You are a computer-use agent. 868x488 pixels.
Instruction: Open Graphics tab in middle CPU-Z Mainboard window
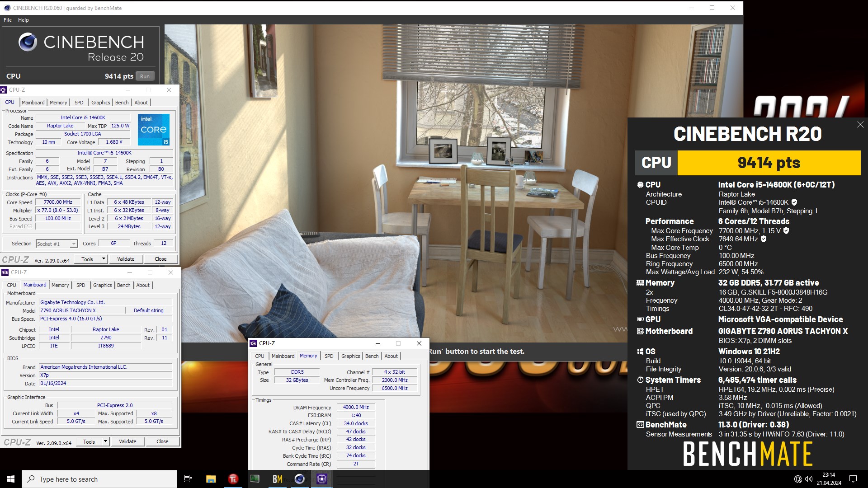point(102,285)
